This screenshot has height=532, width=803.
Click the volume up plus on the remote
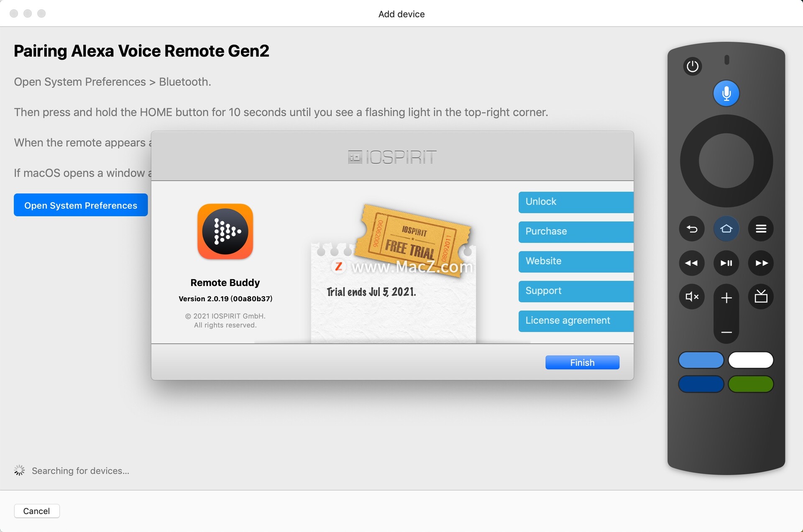click(726, 298)
